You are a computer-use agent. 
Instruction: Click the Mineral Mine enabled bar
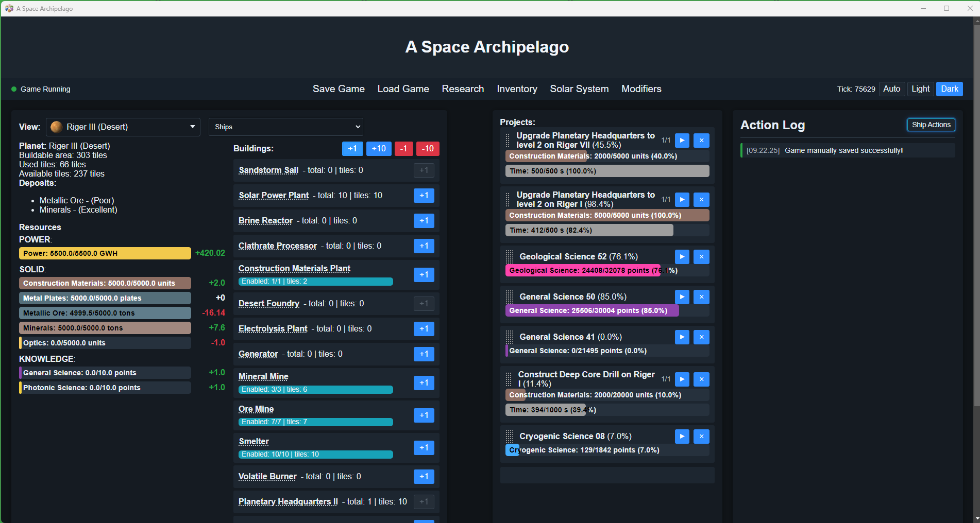click(x=315, y=390)
